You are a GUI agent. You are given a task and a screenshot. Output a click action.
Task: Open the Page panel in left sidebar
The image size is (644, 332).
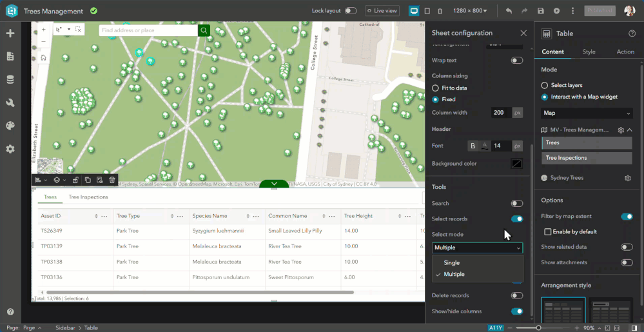click(x=10, y=57)
